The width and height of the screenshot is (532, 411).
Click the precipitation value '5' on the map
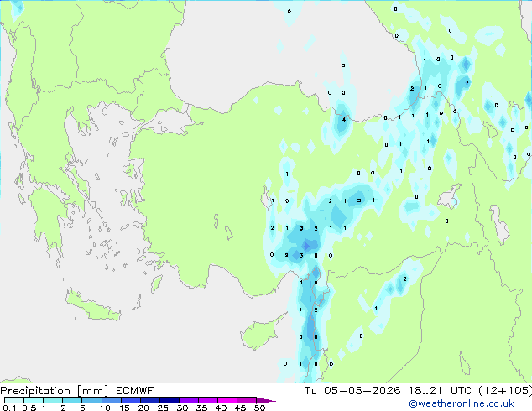point(316,336)
